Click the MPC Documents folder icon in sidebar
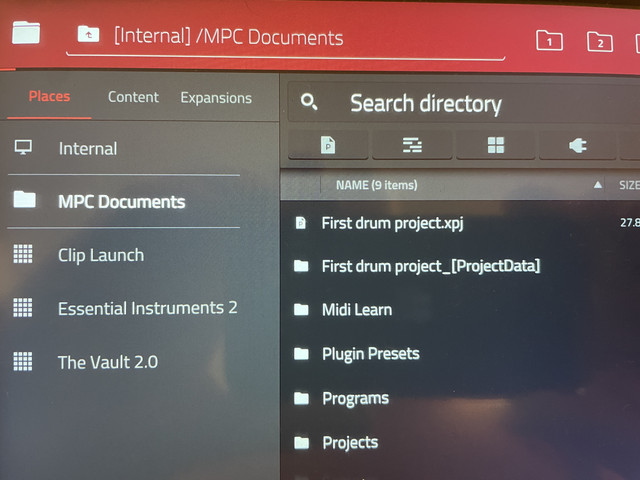Viewport: 640px width, 480px height. point(24,200)
